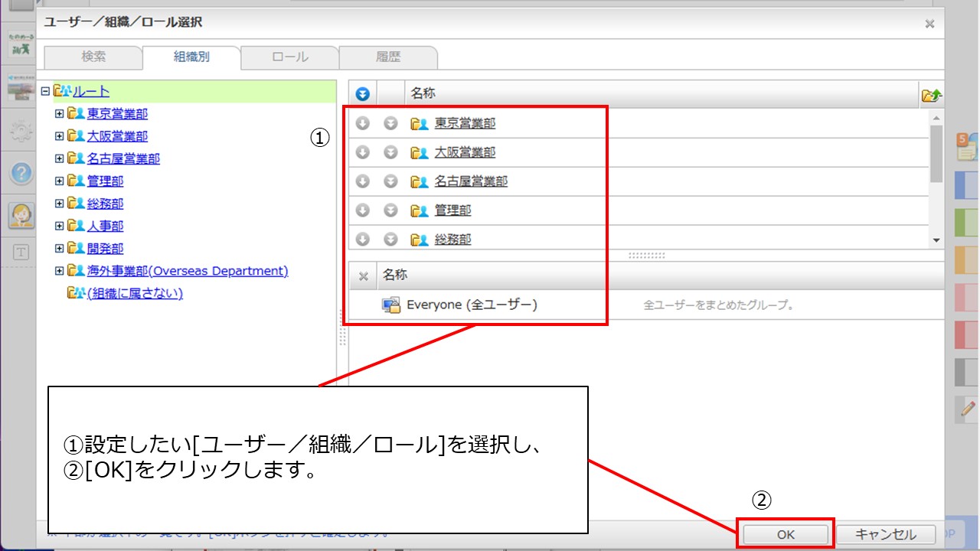Click the organization list scrollbar down arrow
The height and width of the screenshot is (551, 980).
coord(936,240)
